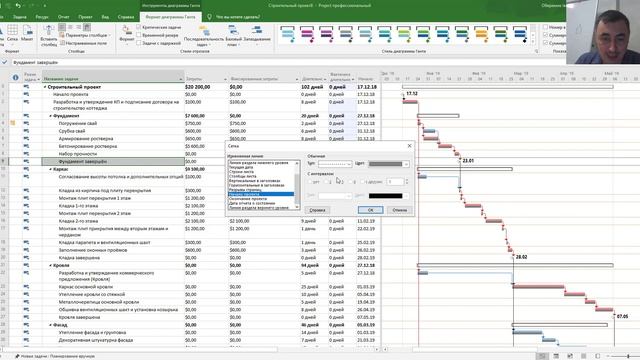640x360 pixels.
Task: Apply the magenta Gantt chart style
Action: [x=307, y=34]
